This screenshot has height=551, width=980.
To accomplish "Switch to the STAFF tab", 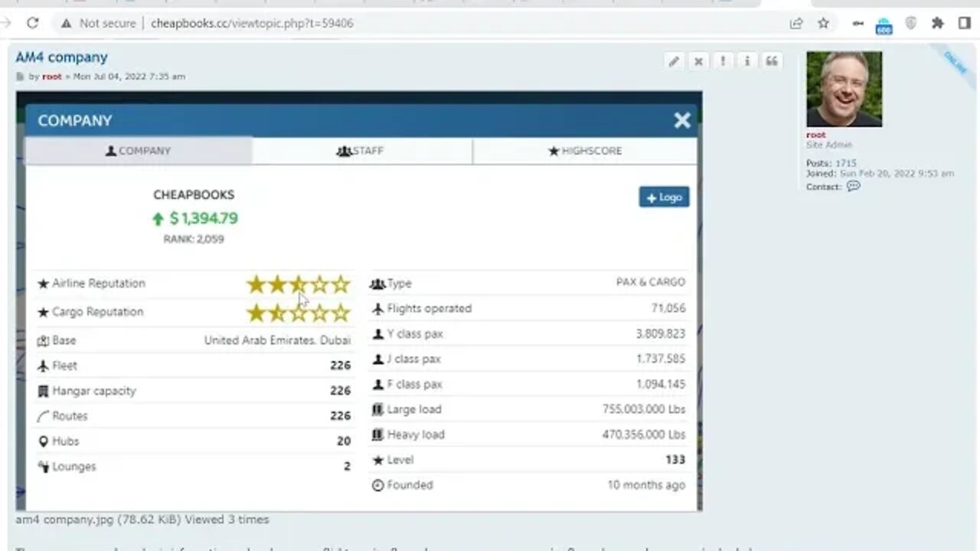I will click(362, 151).
